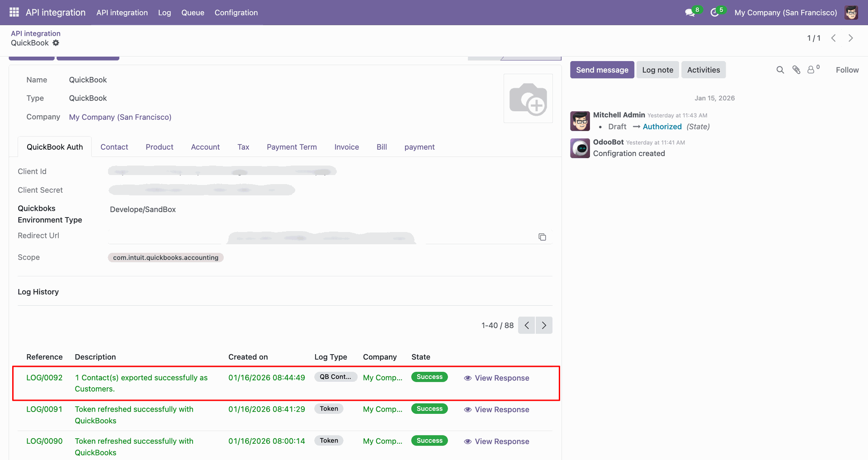
Task: Open log reference LOG/0091
Action: [x=44, y=409]
